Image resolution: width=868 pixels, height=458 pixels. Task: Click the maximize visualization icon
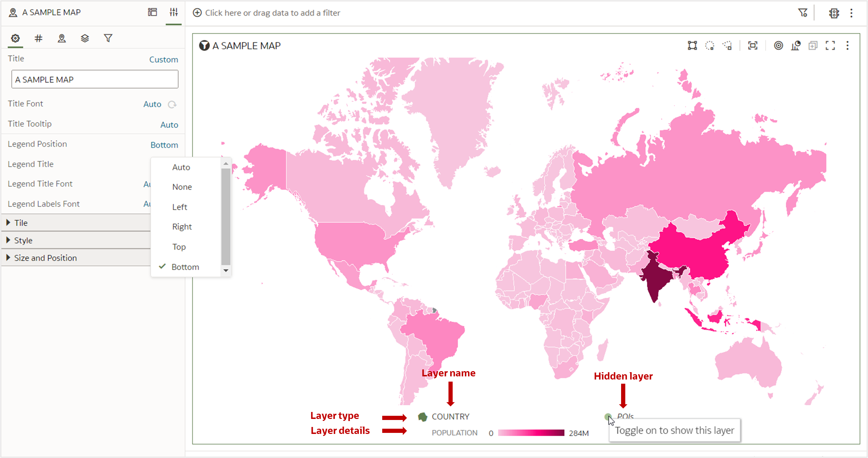[830, 46]
